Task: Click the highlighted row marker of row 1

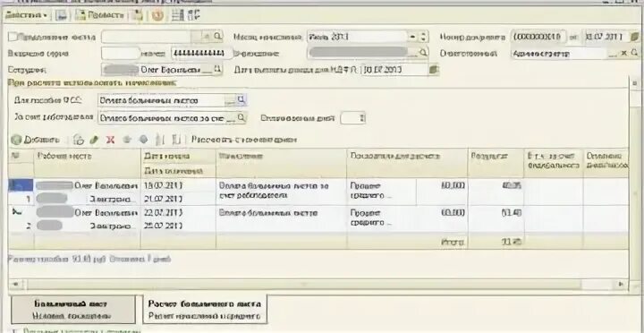Action: [x=21, y=185]
